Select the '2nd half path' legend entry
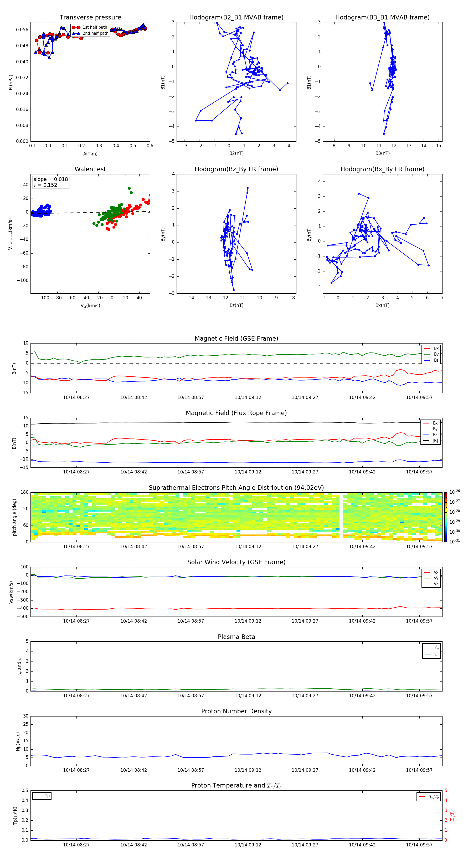 [x=90, y=33]
